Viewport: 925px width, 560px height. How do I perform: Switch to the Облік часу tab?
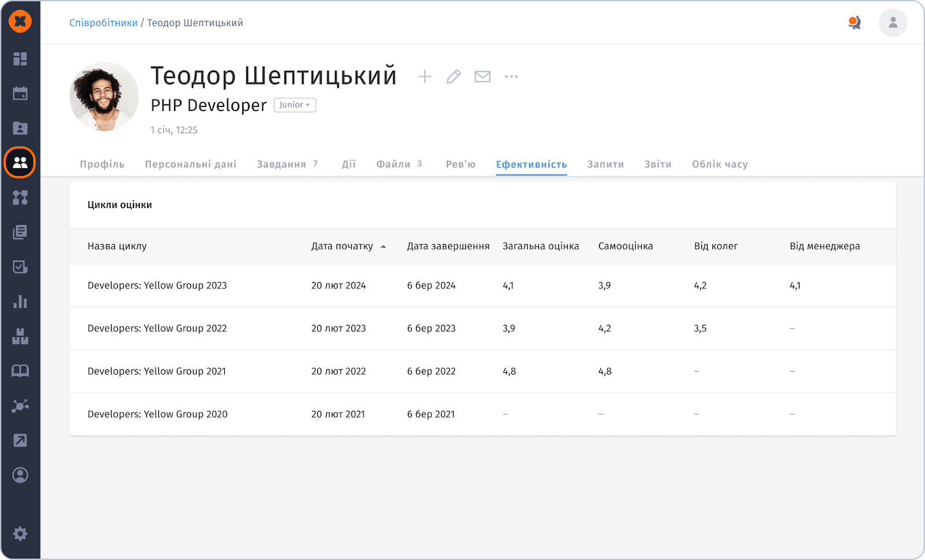(720, 164)
